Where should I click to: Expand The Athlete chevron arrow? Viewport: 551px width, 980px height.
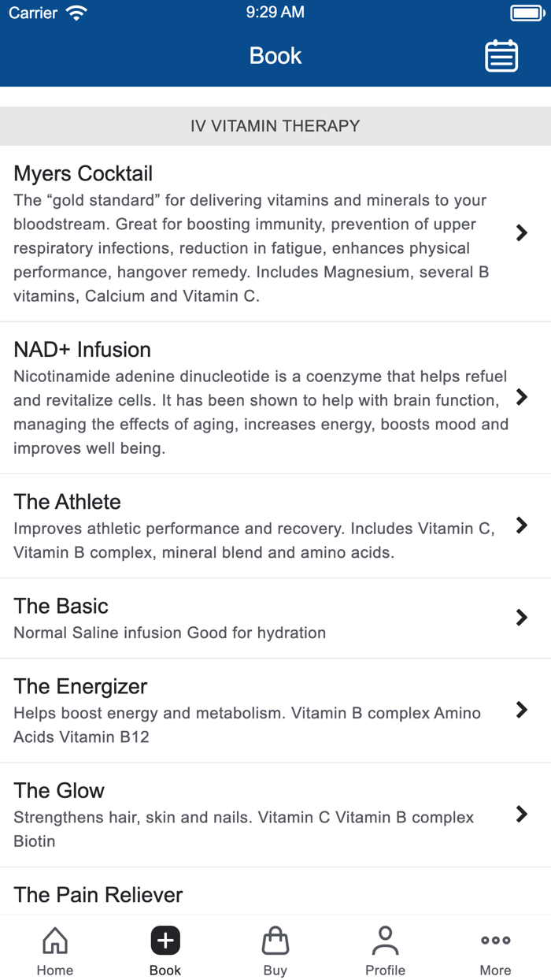click(521, 525)
